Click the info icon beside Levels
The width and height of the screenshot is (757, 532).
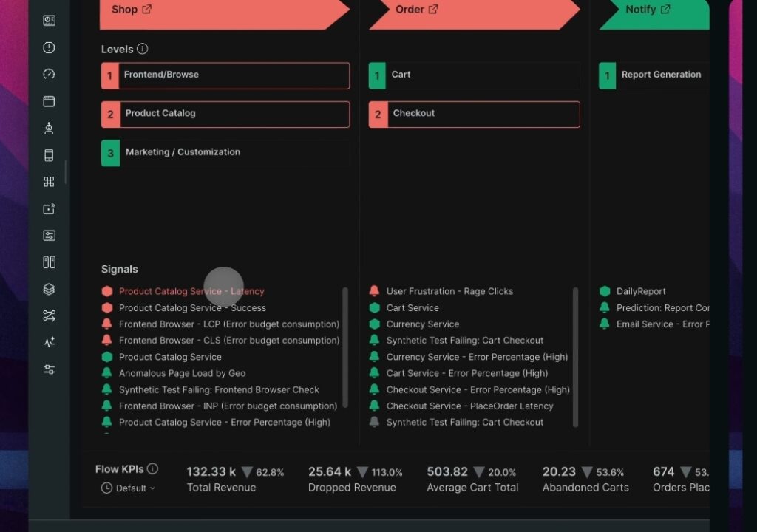coord(143,49)
